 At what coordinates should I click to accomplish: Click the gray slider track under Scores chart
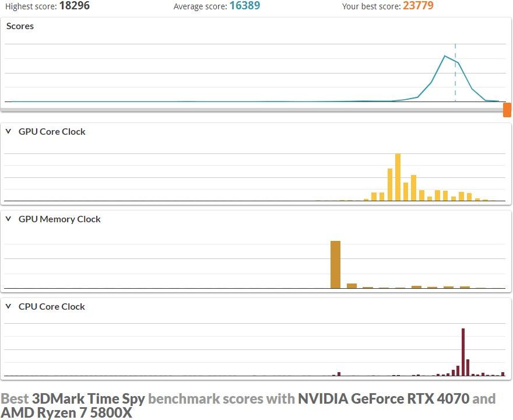click(251, 110)
